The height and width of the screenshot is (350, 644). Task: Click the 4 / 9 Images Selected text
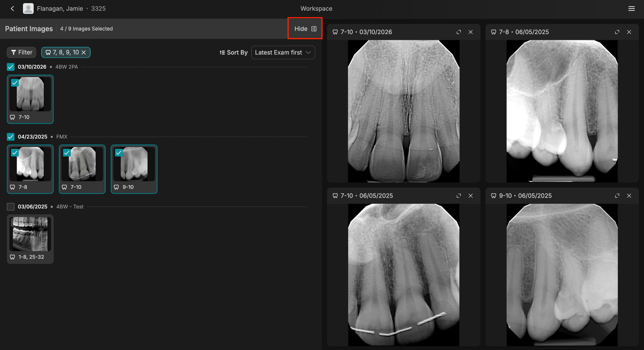(86, 29)
